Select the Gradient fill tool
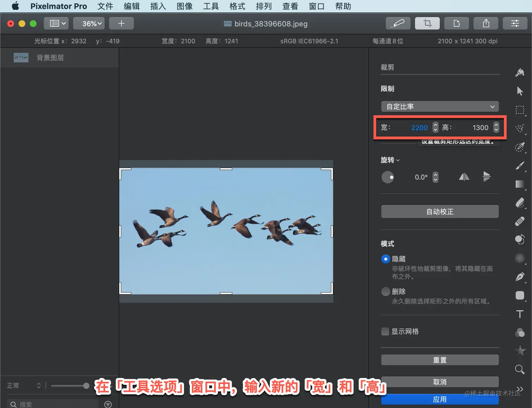The image size is (532, 408). click(x=520, y=184)
